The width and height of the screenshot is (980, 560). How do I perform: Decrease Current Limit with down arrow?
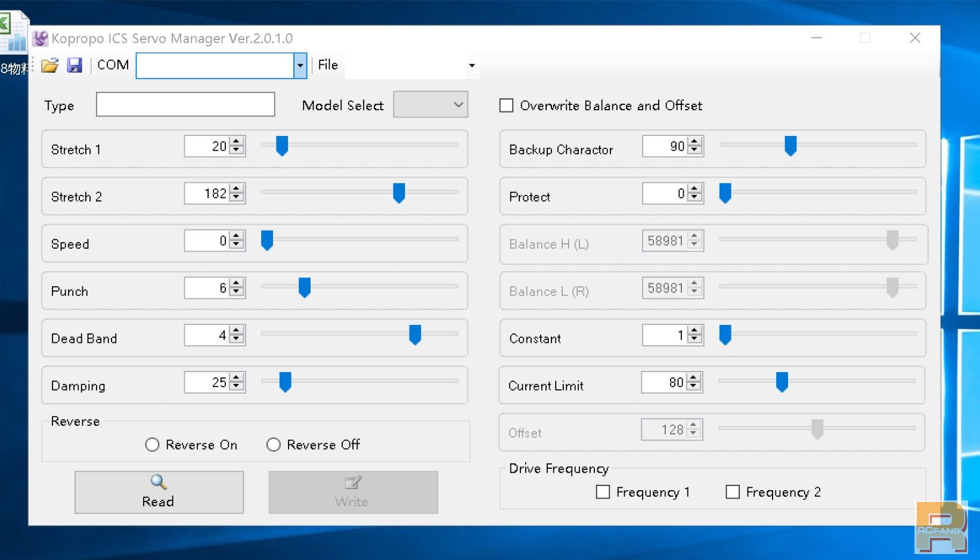(x=693, y=386)
